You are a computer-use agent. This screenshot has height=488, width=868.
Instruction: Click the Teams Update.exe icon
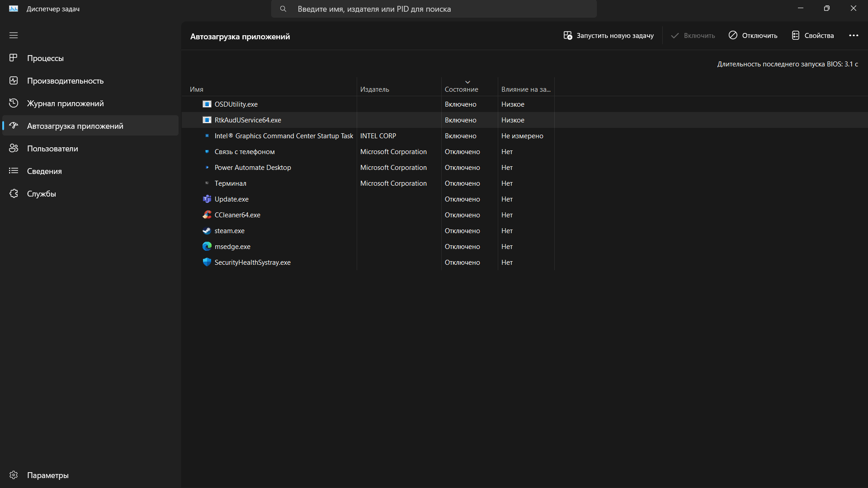point(207,199)
